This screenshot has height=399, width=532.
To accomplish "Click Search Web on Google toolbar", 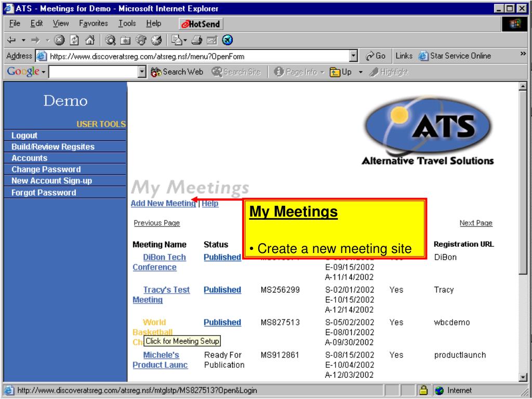I will click(x=177, y=72).
